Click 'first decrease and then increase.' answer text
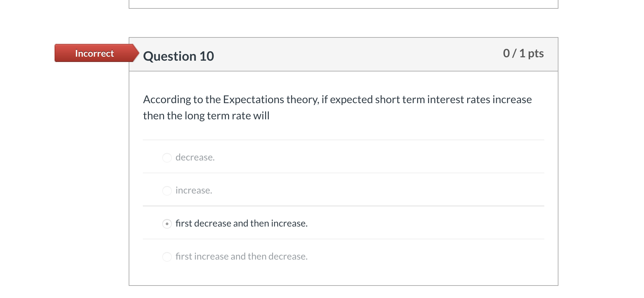Screen dimensions: 644x298 click(x=241, y=224)
